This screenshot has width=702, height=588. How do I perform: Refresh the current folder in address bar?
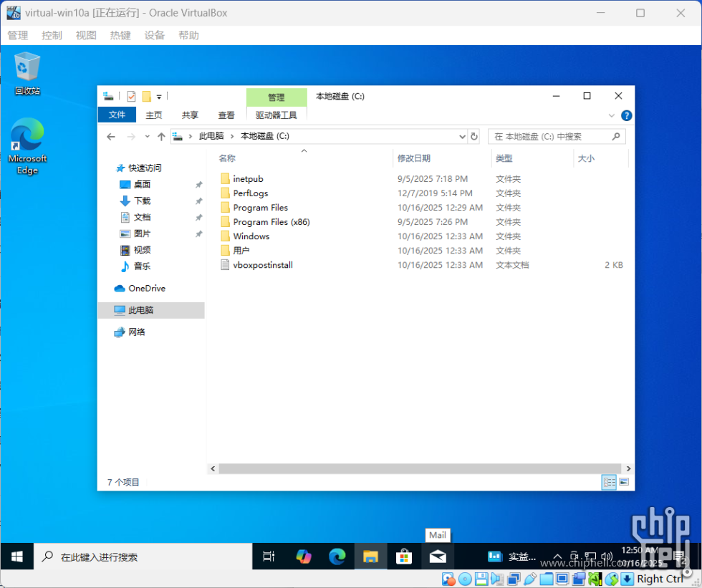coord(474,136)
